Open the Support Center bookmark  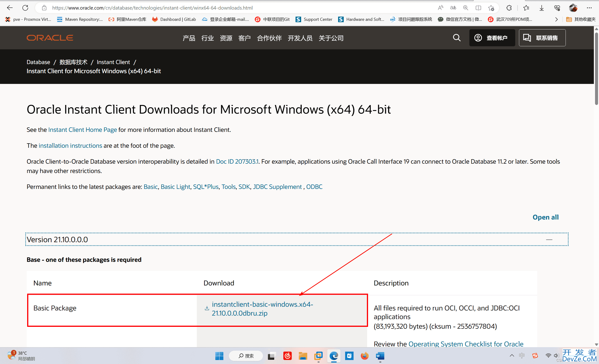coord(314,19)
